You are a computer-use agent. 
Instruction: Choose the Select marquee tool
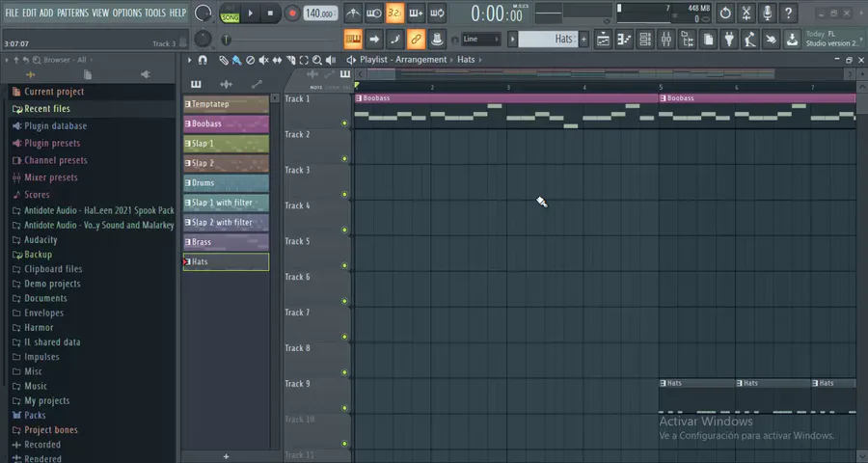[x=304, y=60]
